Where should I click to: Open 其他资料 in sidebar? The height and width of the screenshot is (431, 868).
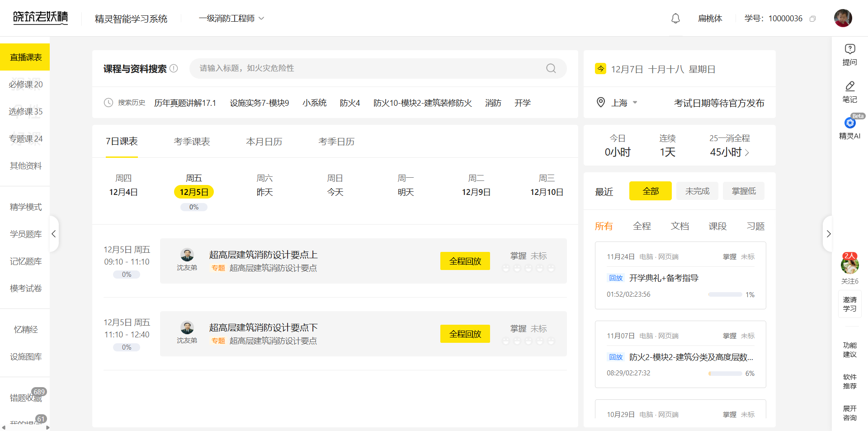(25, 166)
